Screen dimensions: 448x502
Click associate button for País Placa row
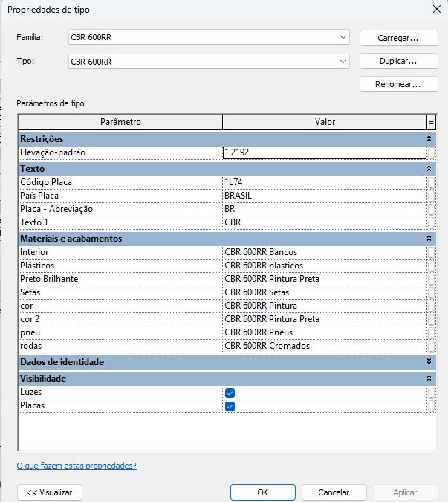tap(431, 196)
